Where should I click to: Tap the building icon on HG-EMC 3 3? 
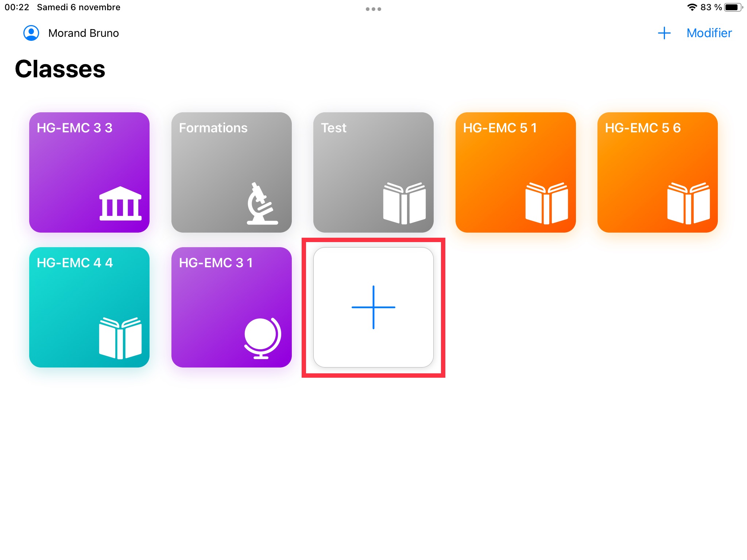(x=120, y=203)
